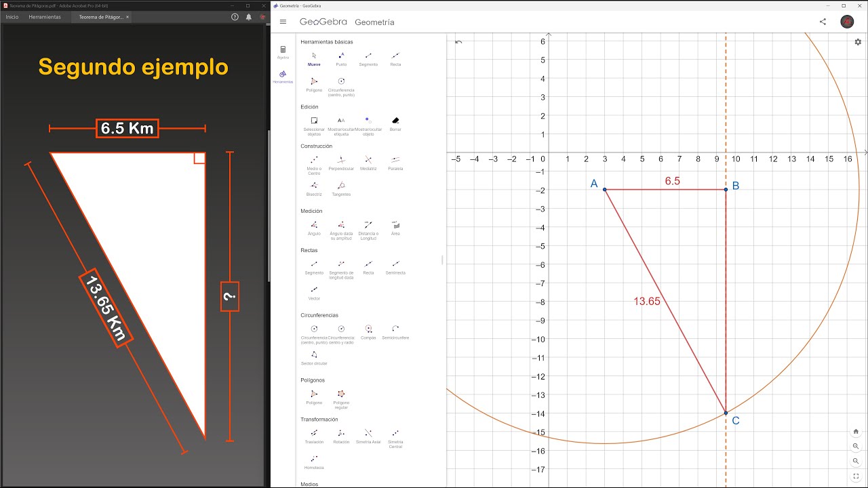Select the Recta tool in Herramientas básicas

point(395,59)
